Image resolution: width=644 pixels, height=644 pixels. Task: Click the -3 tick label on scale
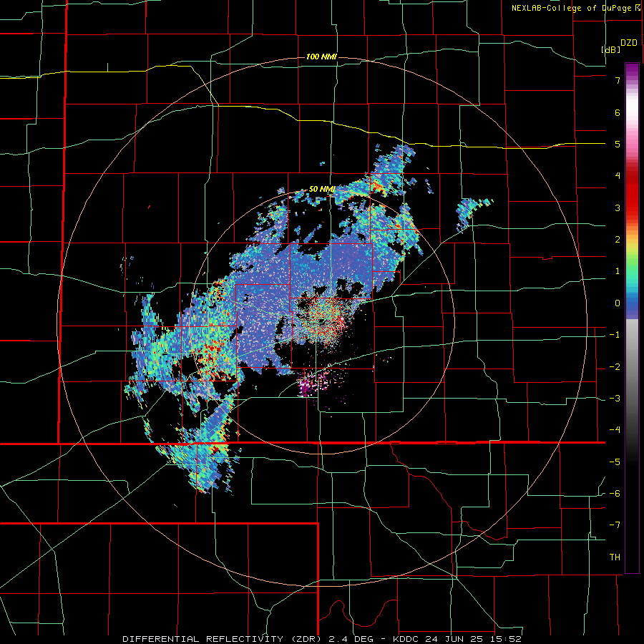click(615, 399)
